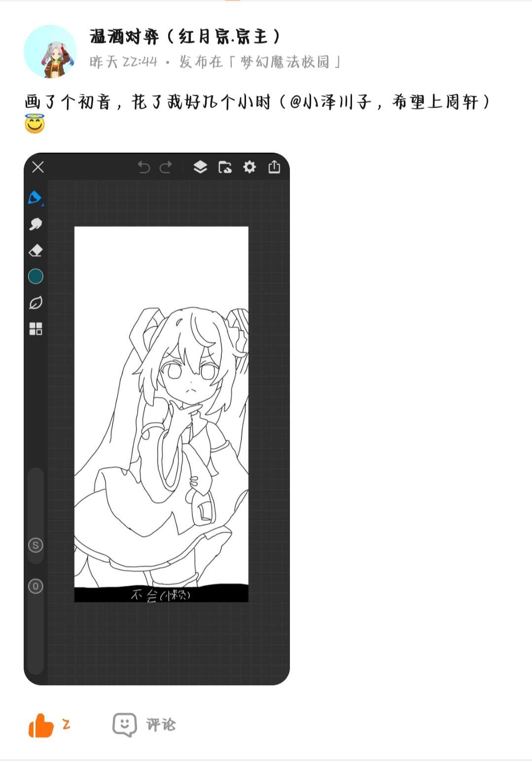Open the poster's profile avatar
The height and width of the screenshot is (762, 532).
(x=50, y=51)
